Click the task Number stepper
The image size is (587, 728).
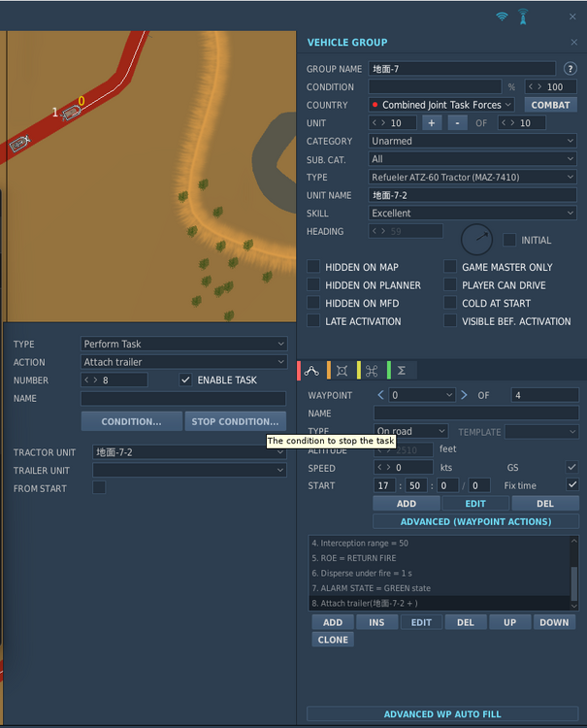coord(114,380)
